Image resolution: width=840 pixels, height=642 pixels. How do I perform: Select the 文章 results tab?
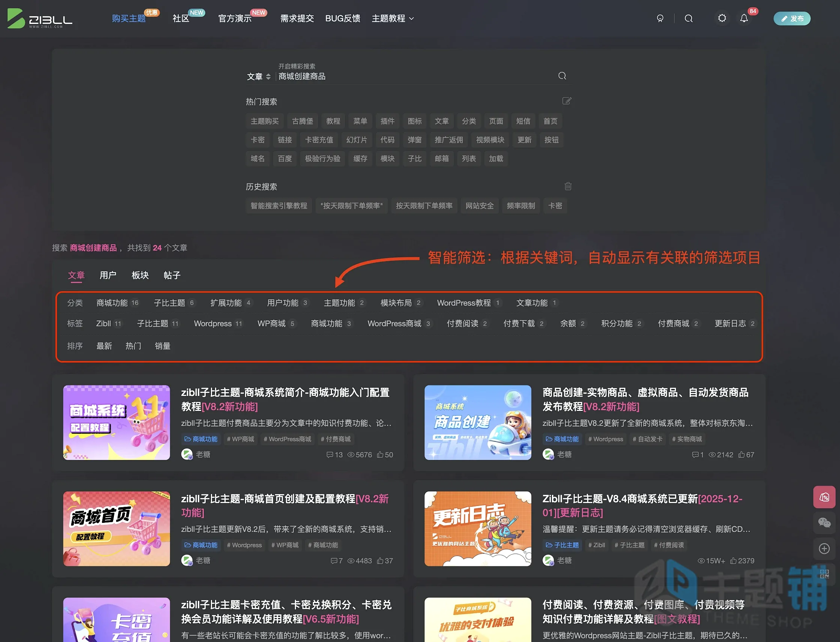76,275
